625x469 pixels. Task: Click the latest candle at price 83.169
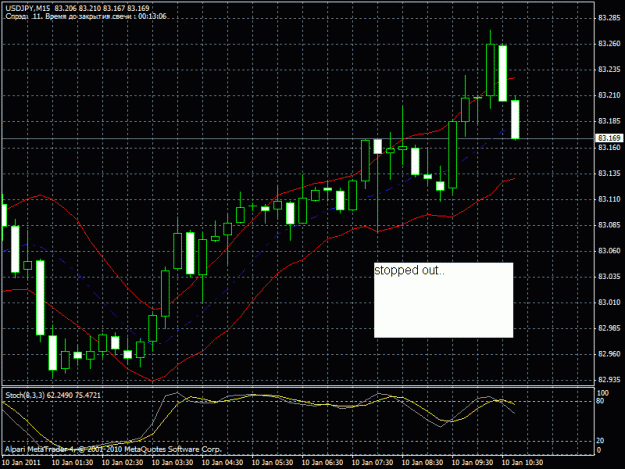(515, 119)
